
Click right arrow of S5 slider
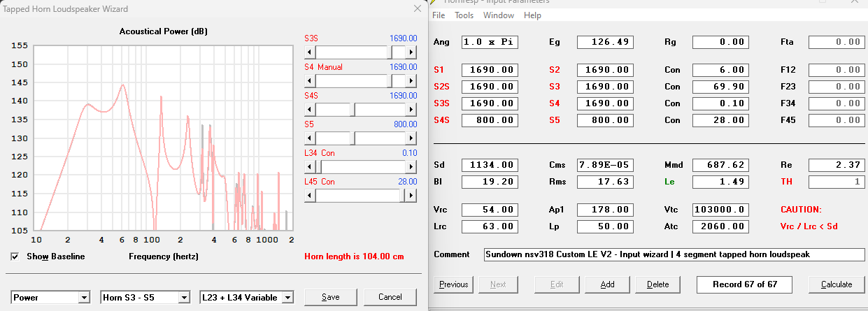click(x=411, y=138)
